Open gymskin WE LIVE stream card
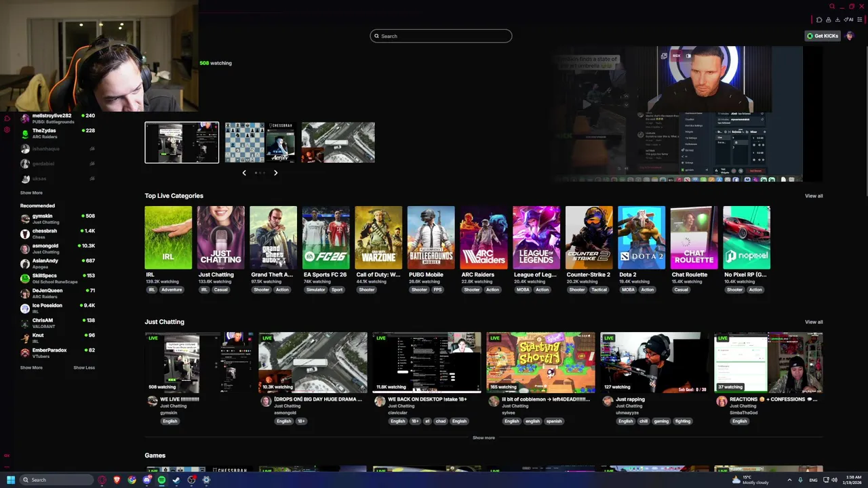This screenshot has width=868, height=488. [x=199, y=363]
